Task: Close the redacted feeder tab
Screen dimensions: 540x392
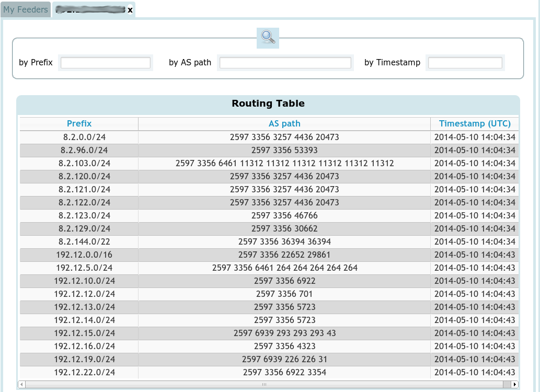Action: tap(130, 10)
